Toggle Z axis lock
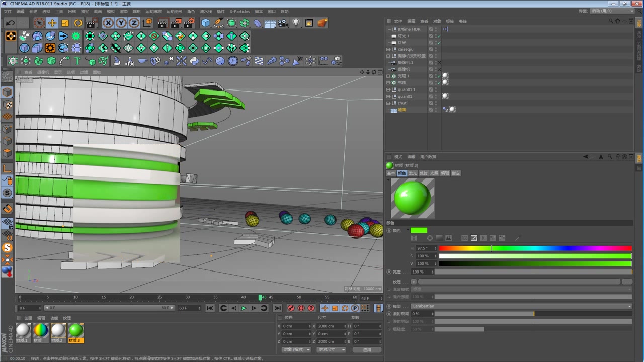 (x=134, y=23)
